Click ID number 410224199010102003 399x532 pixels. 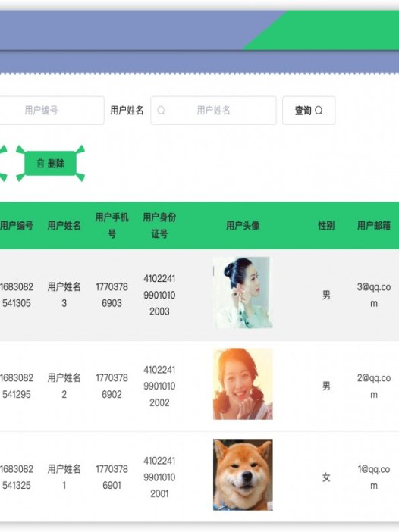[x=159, y=295]
